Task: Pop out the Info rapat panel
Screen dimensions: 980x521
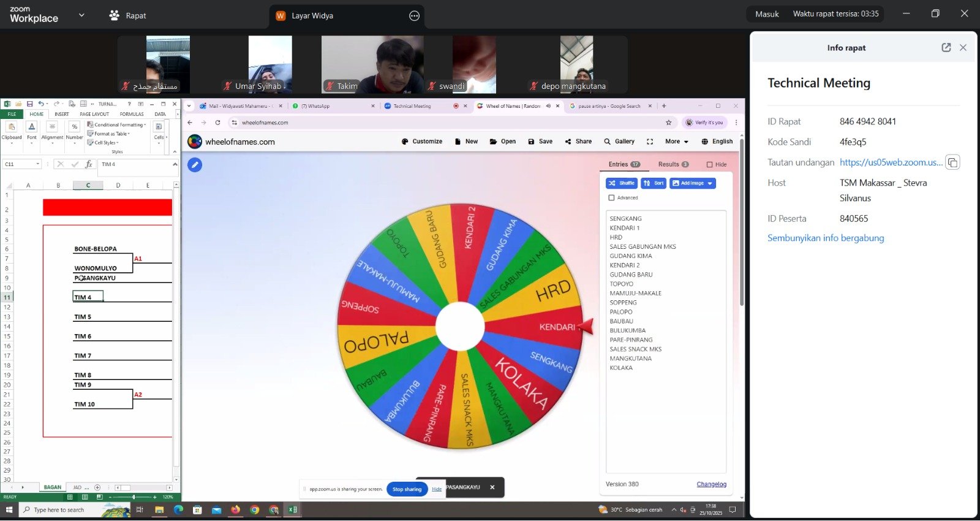Action: [946, 48]
